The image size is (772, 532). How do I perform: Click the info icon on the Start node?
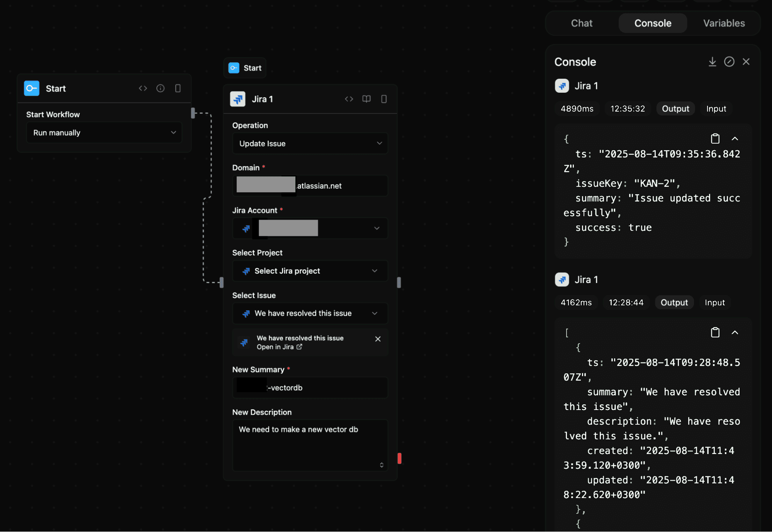pyautogui.click(x=160, y=88)
